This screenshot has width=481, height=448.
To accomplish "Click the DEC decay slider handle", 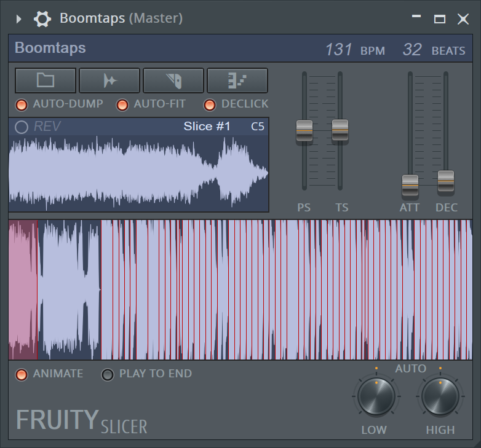I will 446,181.
